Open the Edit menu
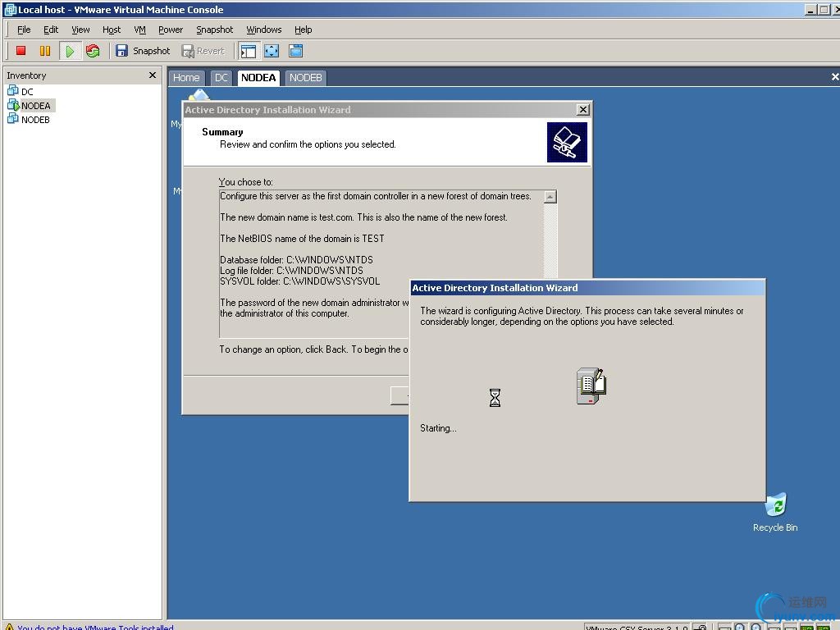 tap(51, 30)
